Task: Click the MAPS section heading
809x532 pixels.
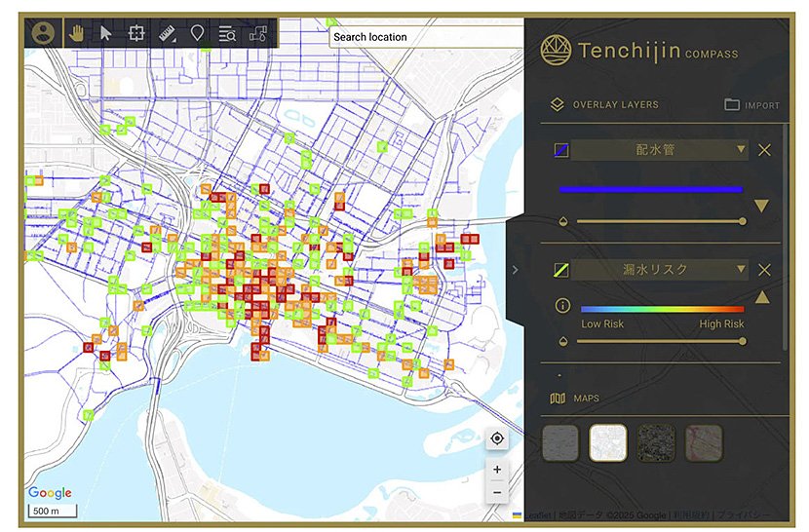Action: click(586, 399)
